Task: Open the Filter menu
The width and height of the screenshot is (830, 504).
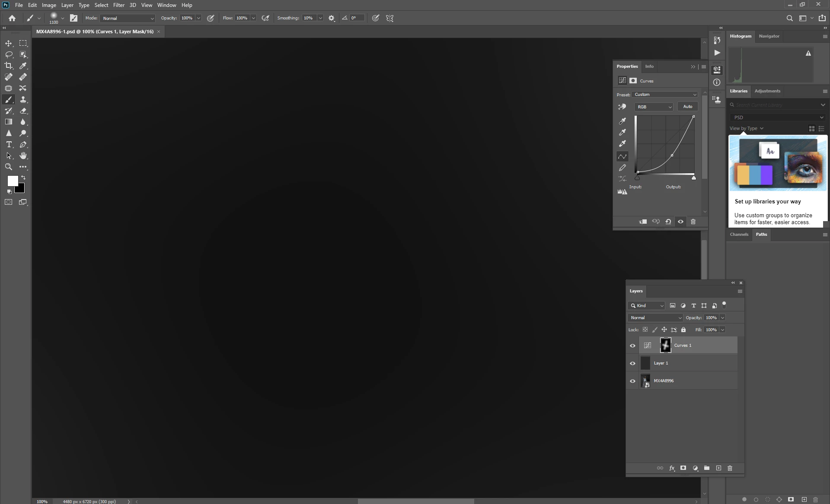Action: 118,5
